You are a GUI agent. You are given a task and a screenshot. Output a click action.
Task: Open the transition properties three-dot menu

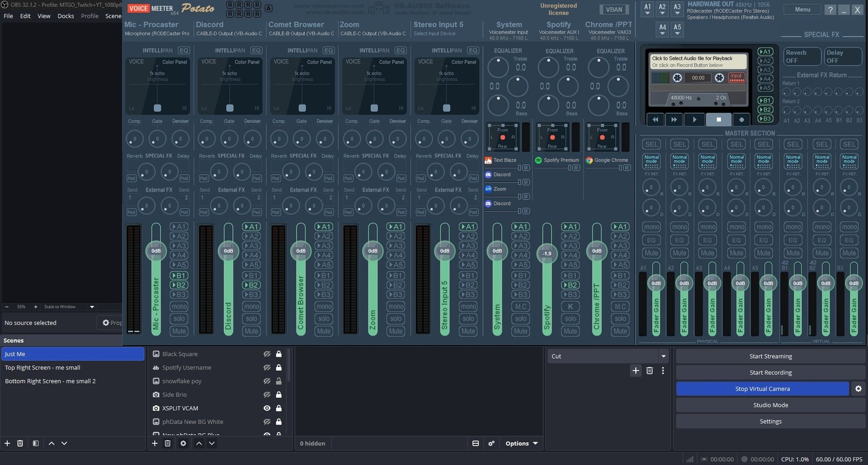click(x=663, y=371)
